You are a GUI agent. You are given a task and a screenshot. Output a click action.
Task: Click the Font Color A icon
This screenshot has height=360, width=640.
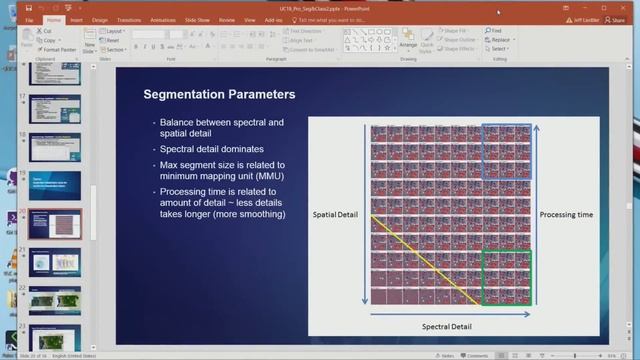tap(208, 47)
